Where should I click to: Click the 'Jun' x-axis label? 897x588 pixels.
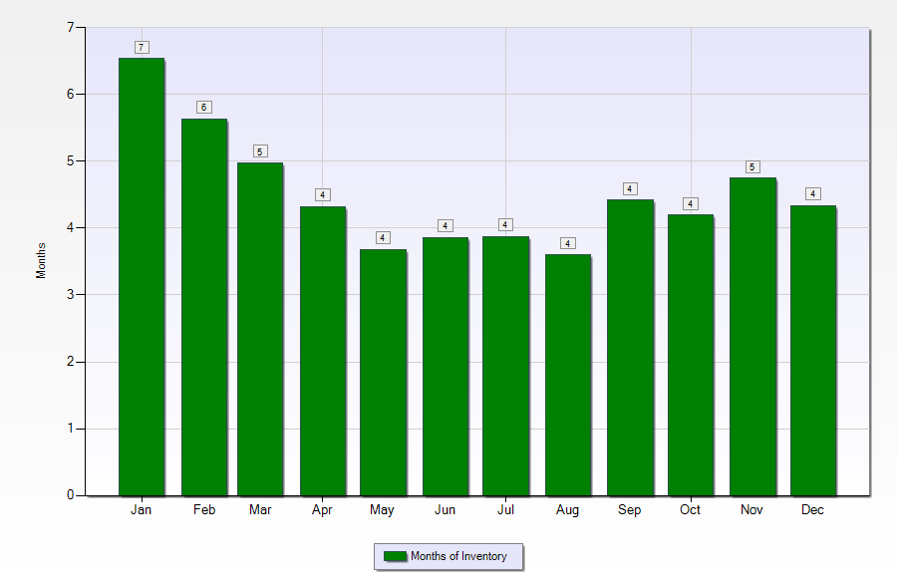pos(446,509)
